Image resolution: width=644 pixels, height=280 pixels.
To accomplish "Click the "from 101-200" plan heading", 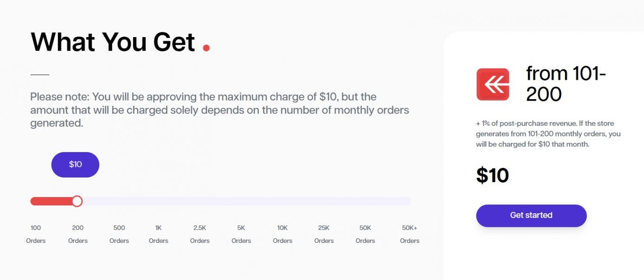I will [566, 84].
